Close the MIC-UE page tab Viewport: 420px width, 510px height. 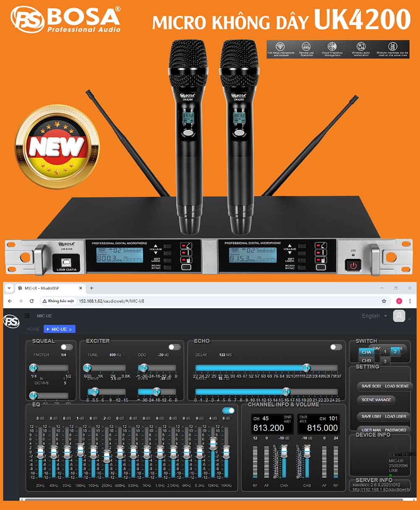tap(70, 330)
